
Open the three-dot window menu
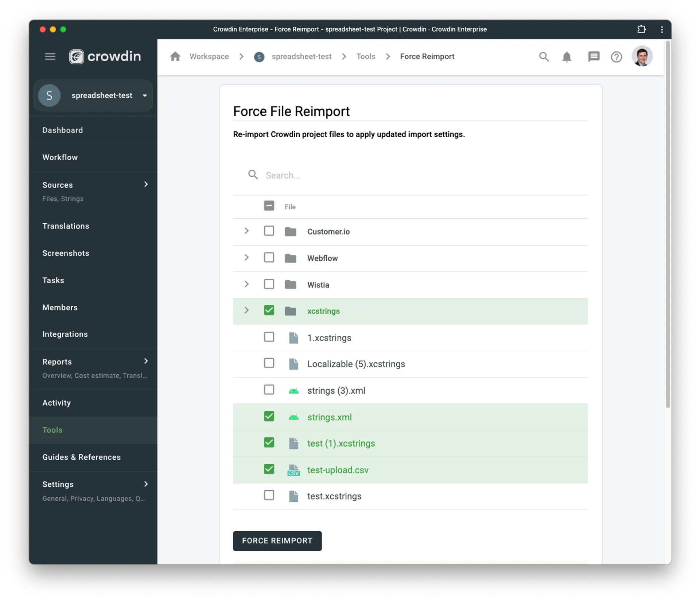[662, 29]
